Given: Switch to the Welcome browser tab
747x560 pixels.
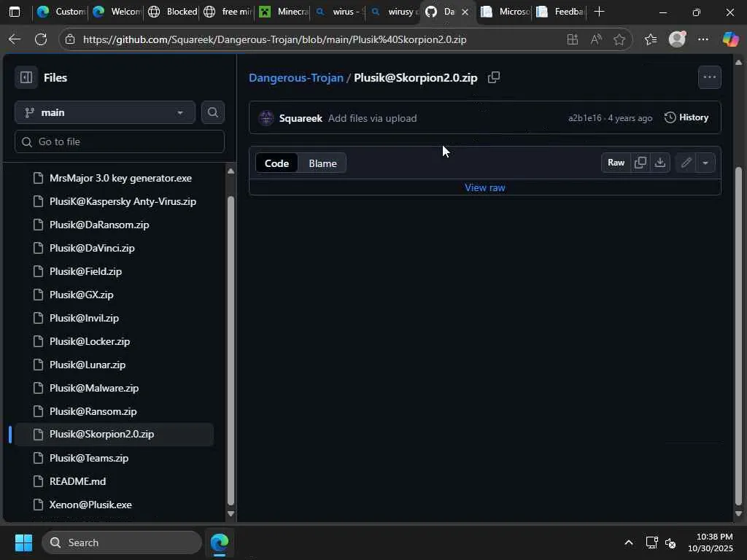Looking at the screenshot, I should [x=117, y=12].
